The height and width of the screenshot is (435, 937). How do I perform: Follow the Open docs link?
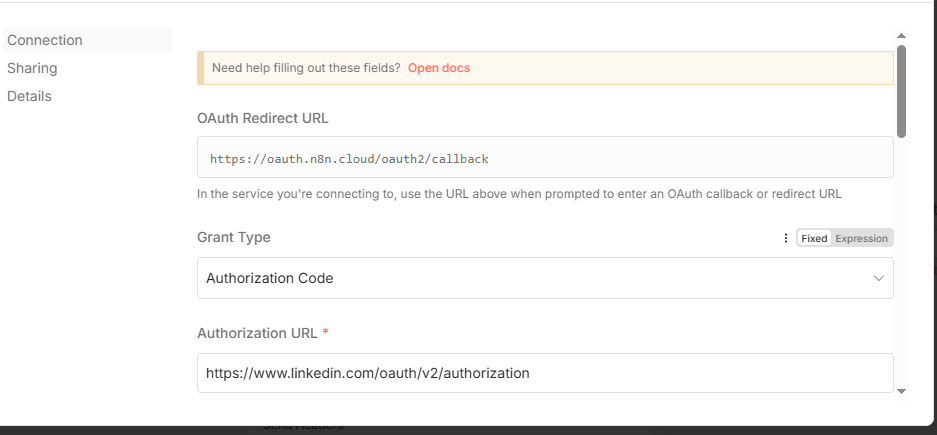[x=438, y=68]
